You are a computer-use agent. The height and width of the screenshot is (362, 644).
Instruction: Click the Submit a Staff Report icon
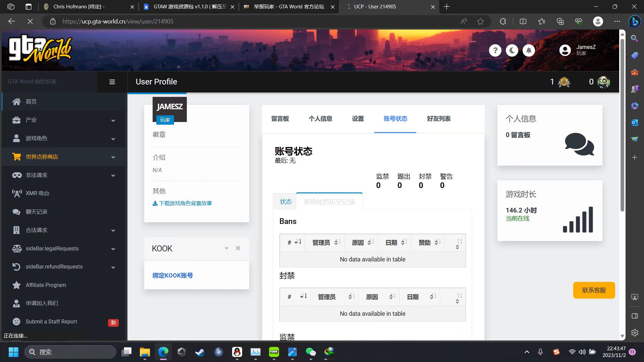click(x=16, y=321)
